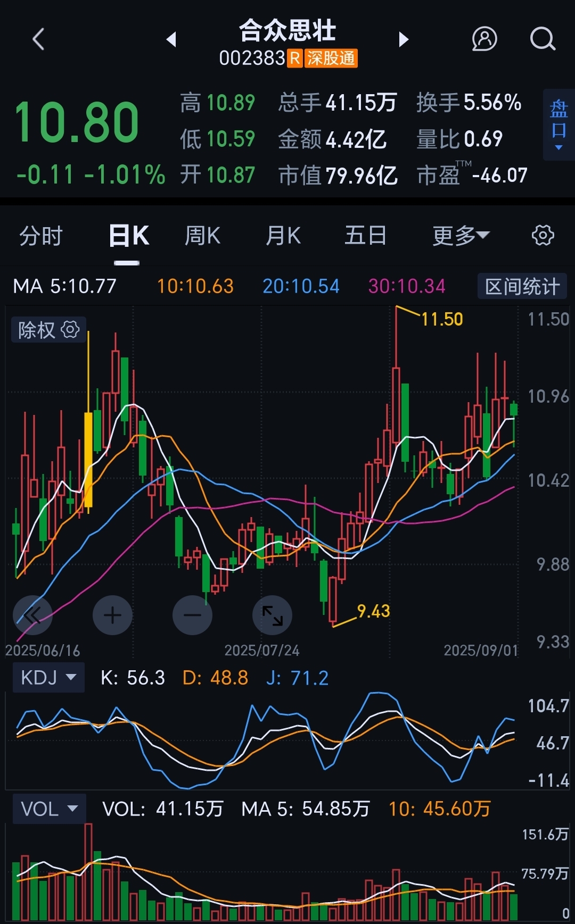
Task: Open the user profile icon
Action: [484, 39]
